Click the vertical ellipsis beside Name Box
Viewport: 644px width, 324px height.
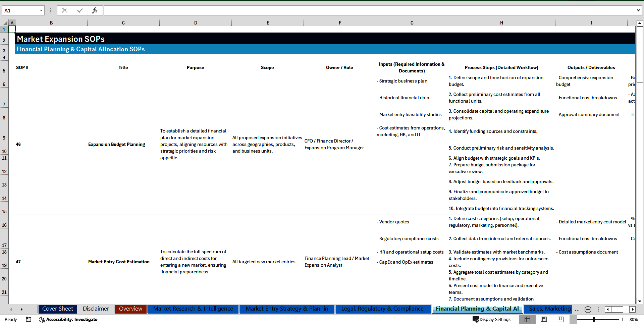(x=51, y=10)
